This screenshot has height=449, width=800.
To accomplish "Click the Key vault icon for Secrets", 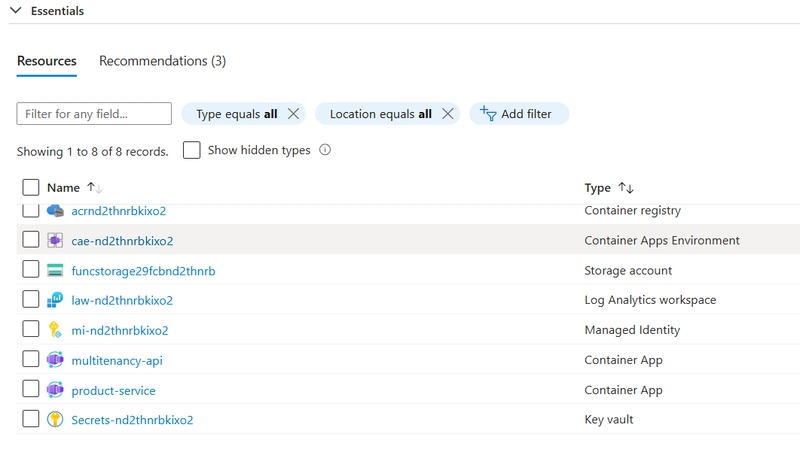I will coord(55,419).
